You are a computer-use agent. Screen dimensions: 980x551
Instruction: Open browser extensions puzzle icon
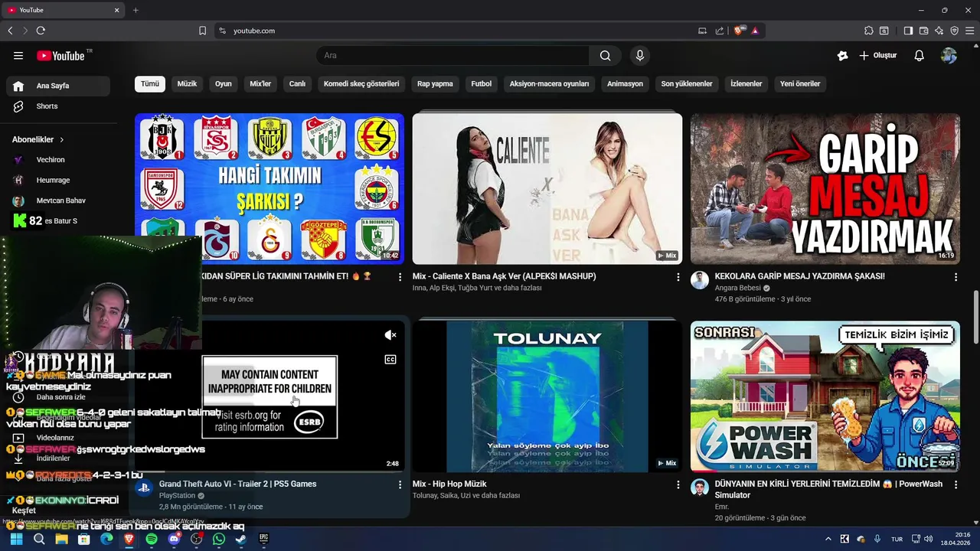(868, 31)
